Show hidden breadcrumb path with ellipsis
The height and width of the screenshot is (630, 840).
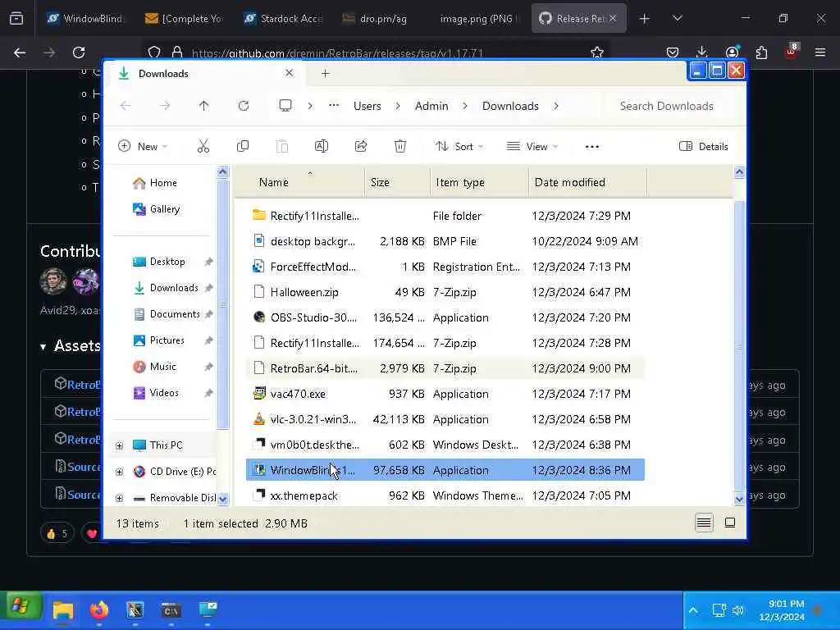[x=334, y=106]
